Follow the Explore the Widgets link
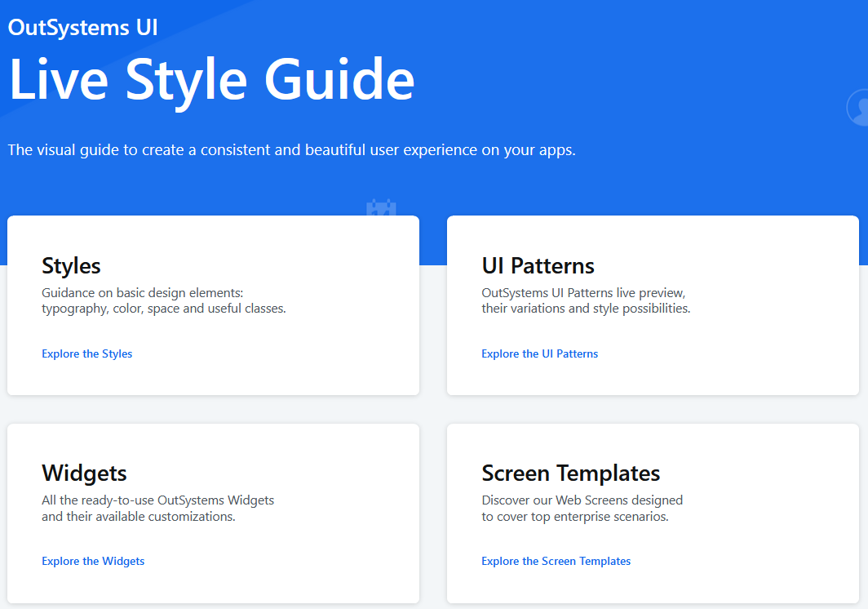This screenshot has height=609, width=868. pos(93,561)
